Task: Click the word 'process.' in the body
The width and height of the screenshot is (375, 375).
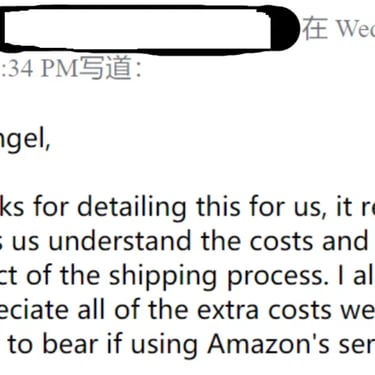Action: pyautogui.click(x=278, y=277)
